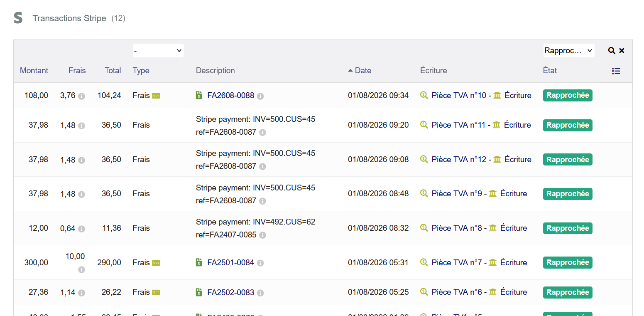Click info icon in 08:48 transaction description

point(262,201)
